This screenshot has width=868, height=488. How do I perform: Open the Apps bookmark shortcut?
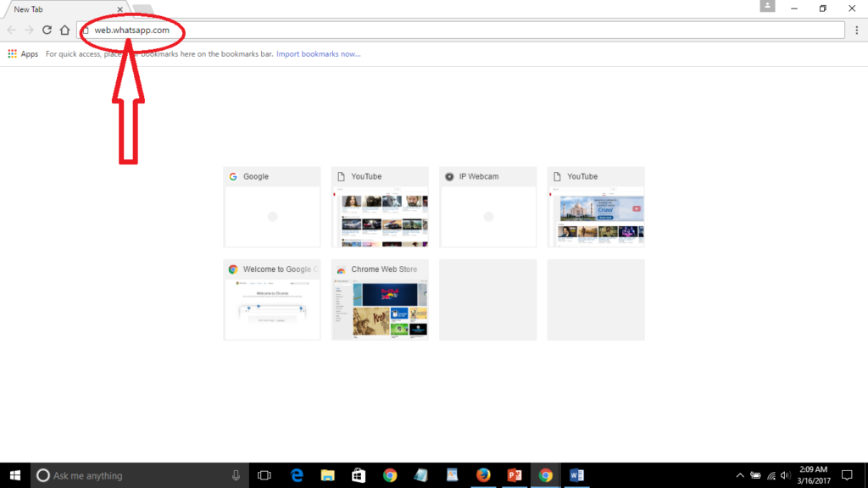[23, 53]
